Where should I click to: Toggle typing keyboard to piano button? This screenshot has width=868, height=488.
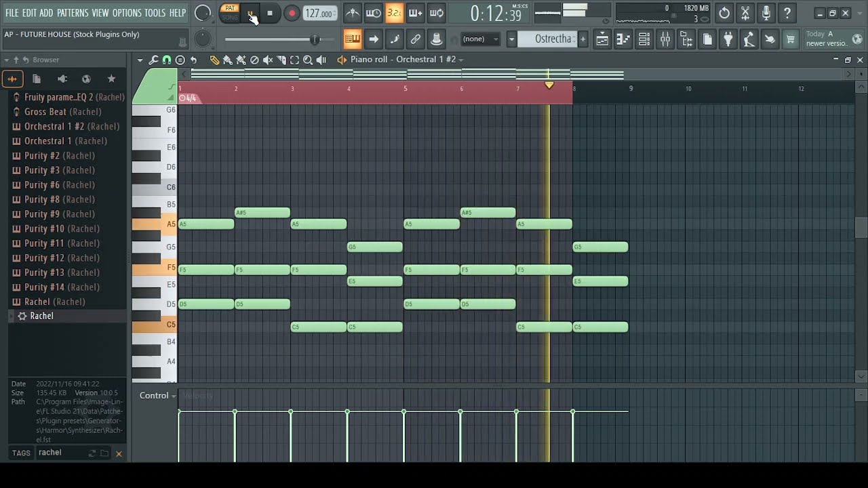coord(353,39)
